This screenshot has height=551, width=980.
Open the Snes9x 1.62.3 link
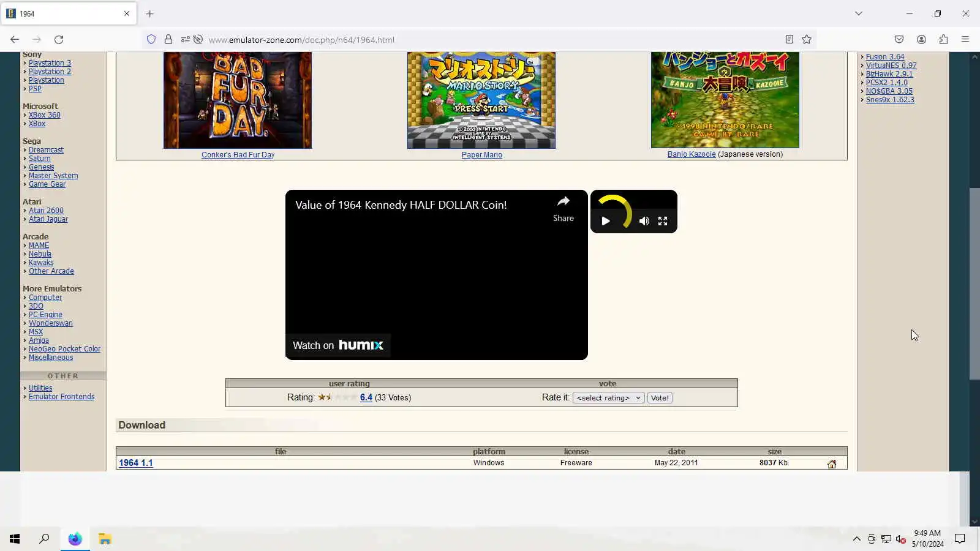(890, 100)
